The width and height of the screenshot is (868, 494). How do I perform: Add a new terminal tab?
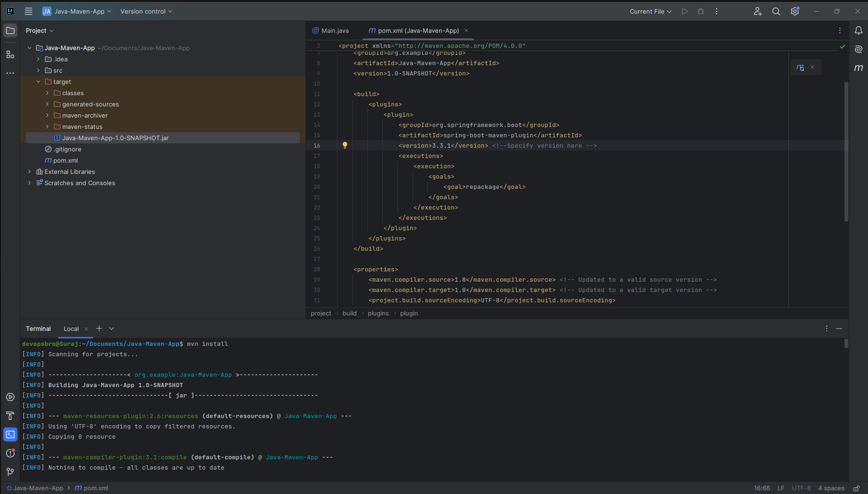click(x=99, y=329)
